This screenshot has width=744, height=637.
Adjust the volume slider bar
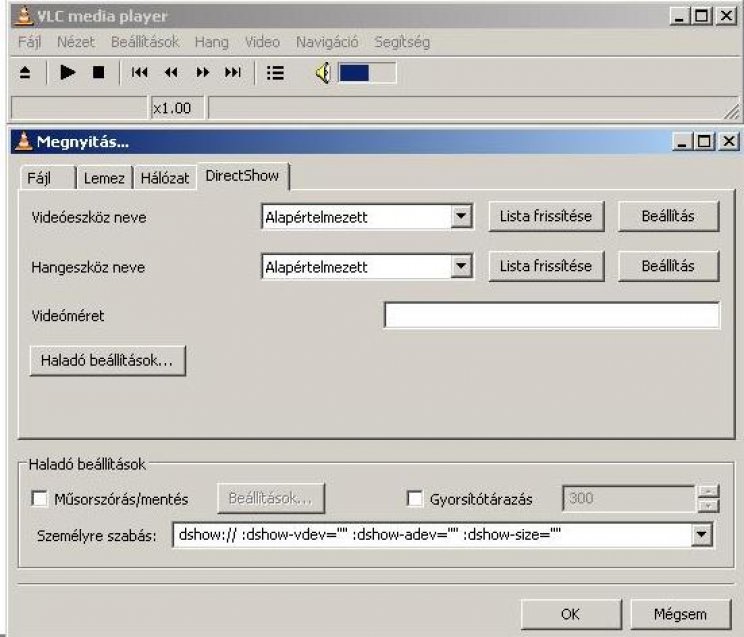[367, 73]
